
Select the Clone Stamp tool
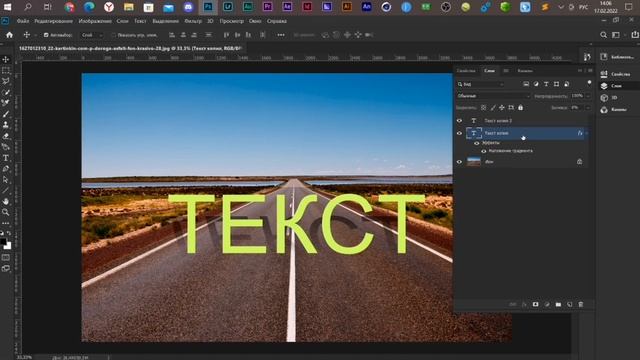(6, 125)
